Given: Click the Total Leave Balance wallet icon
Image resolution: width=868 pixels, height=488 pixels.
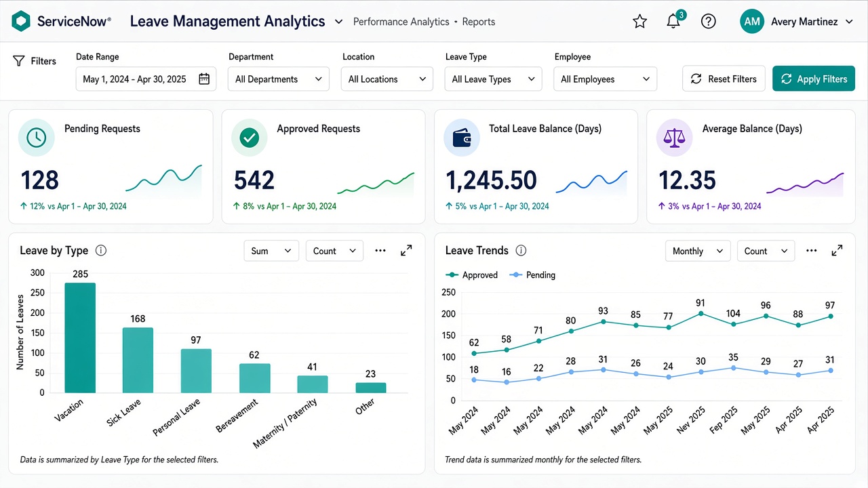Looking at the screenshot, I should tap(461, 138).
